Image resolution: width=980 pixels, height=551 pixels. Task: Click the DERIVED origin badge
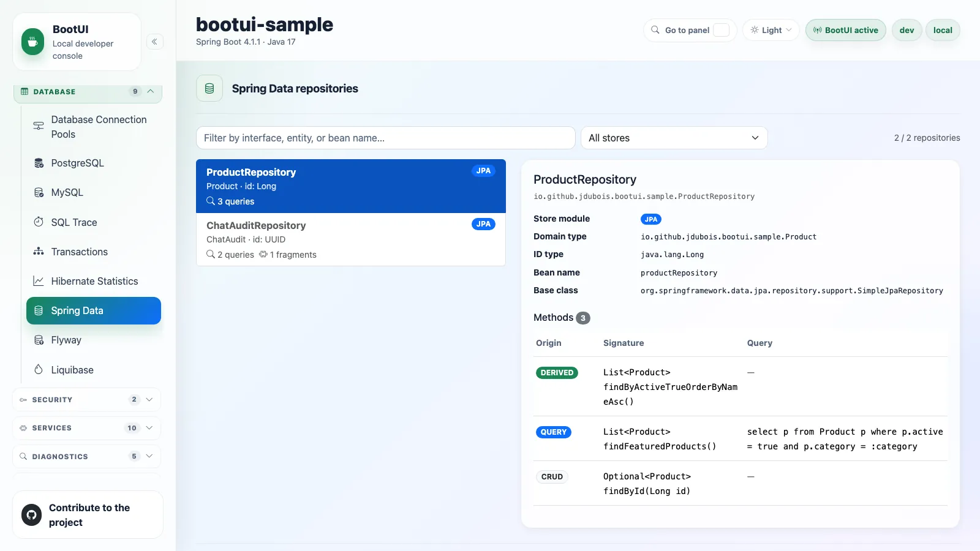click(557, 372)
